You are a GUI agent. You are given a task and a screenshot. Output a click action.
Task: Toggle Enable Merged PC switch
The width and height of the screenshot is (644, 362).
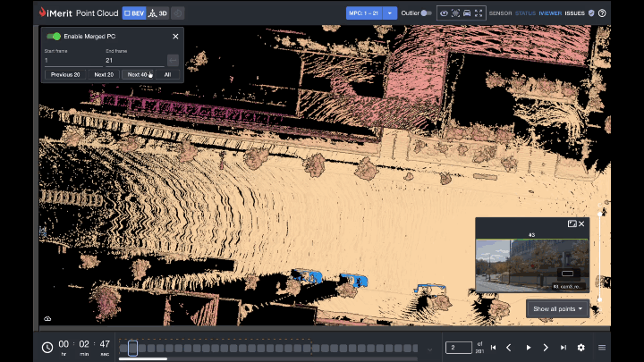[x=54, y=36]
